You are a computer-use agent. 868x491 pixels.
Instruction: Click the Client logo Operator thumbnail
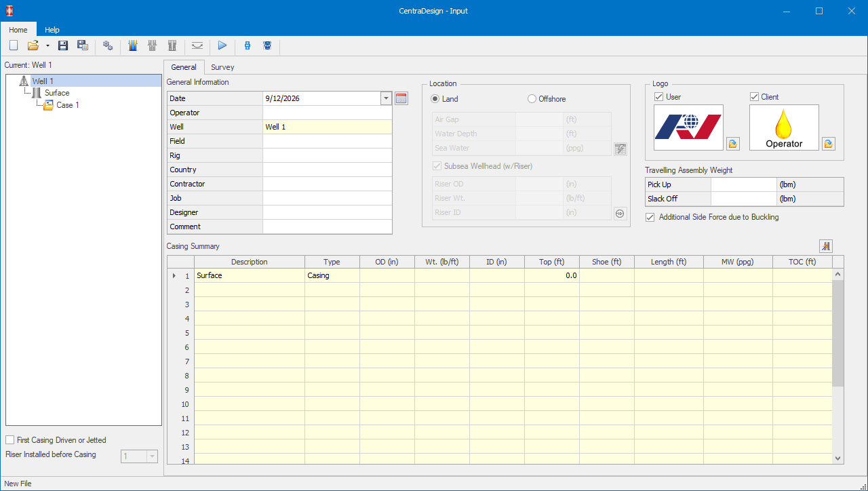784,127
